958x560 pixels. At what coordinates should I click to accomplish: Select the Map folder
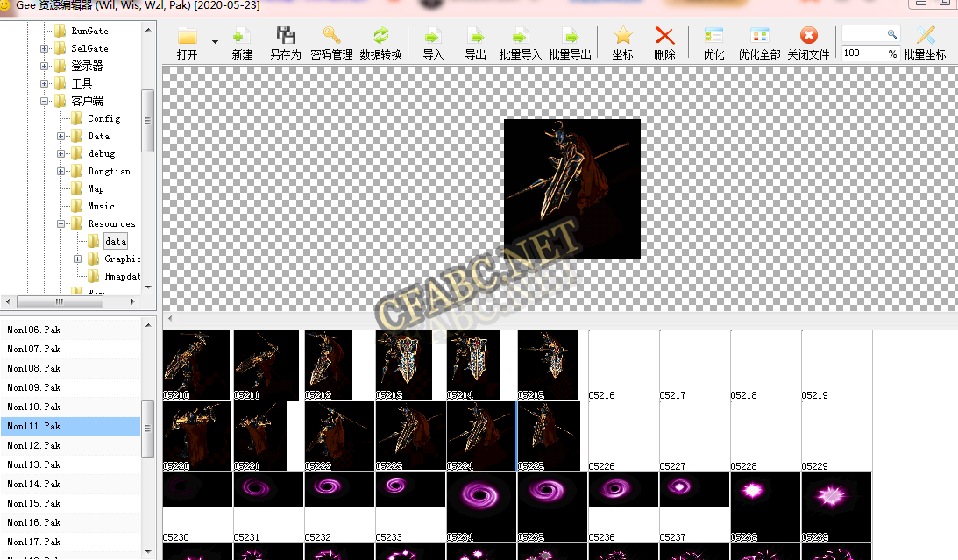pyautogui.click(x=96, y=188)
